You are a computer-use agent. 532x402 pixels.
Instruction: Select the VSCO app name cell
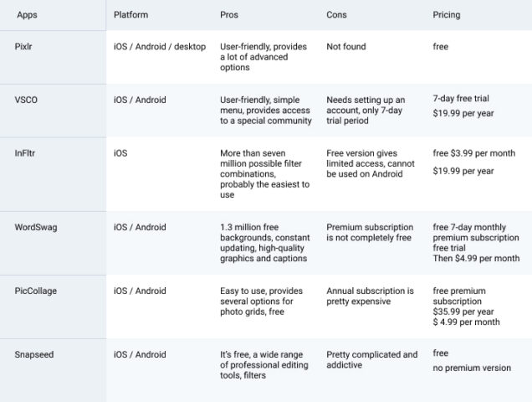point(27,100)
